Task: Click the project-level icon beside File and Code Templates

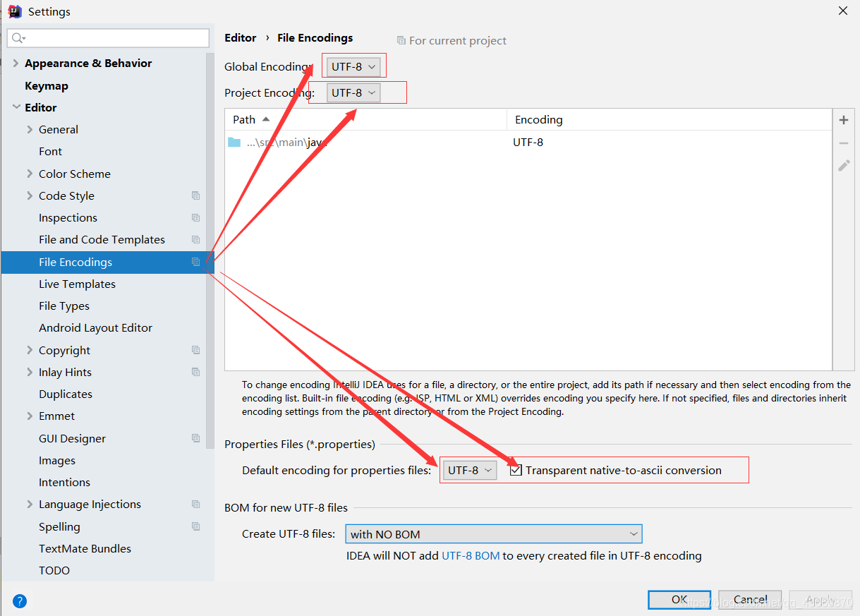Action: pos(195,240)
